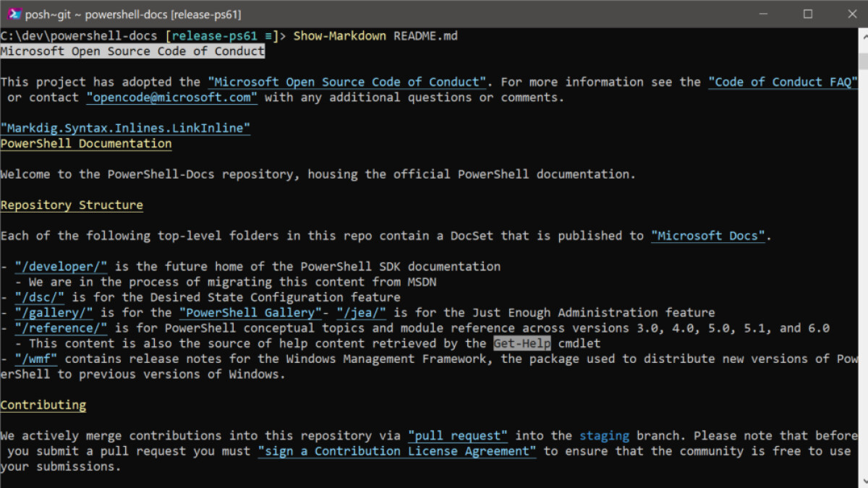The image size is (868, 488).
Task: Click the opencode@microsoft.com email link
Action: (x=171, y=98)
